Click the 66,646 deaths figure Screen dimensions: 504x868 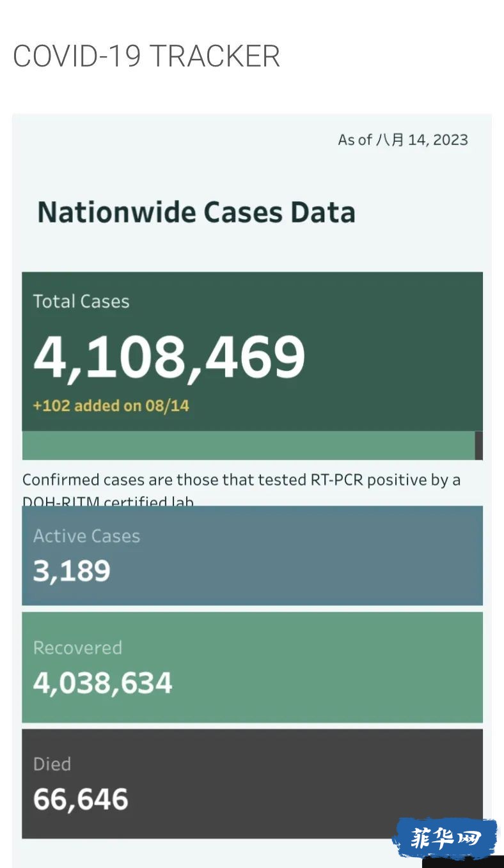[x=81, y=800]
